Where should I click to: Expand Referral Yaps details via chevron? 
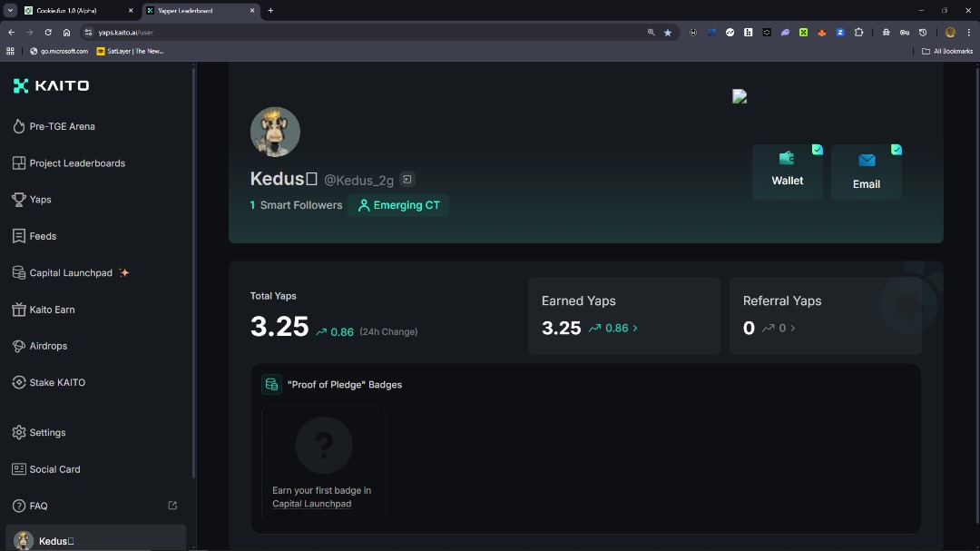(x=791, y=328)
